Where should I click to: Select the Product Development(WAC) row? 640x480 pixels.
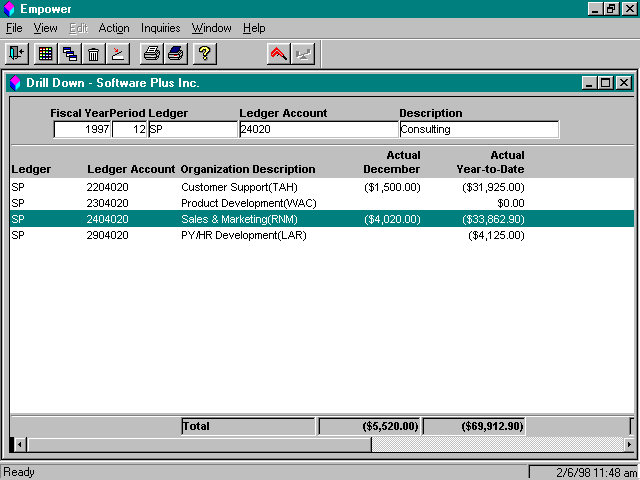[322, 203]
